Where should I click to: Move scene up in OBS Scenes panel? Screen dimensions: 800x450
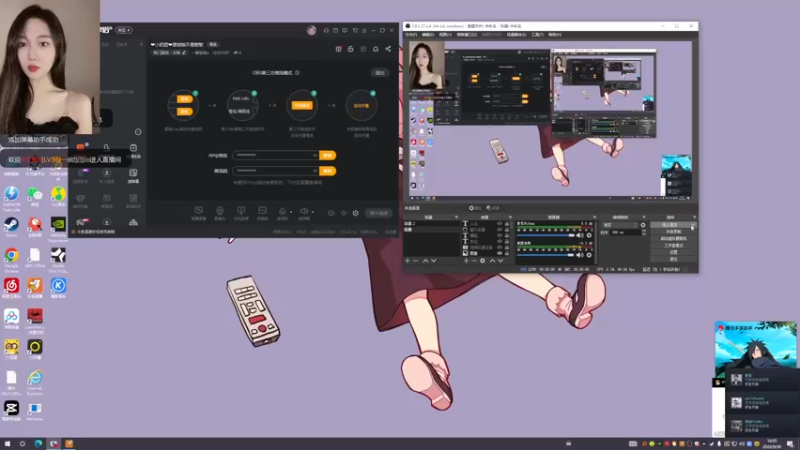pyautogui.click(x=426, y=261)
